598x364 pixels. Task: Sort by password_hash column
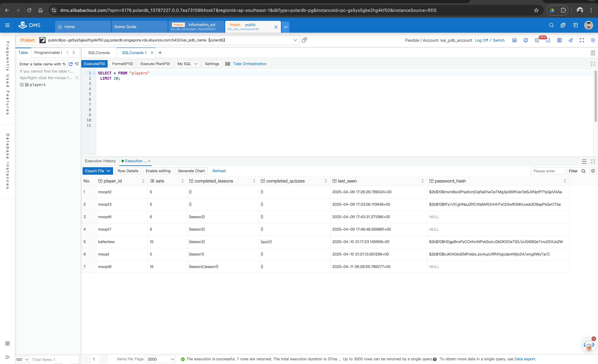coord(565,181)
